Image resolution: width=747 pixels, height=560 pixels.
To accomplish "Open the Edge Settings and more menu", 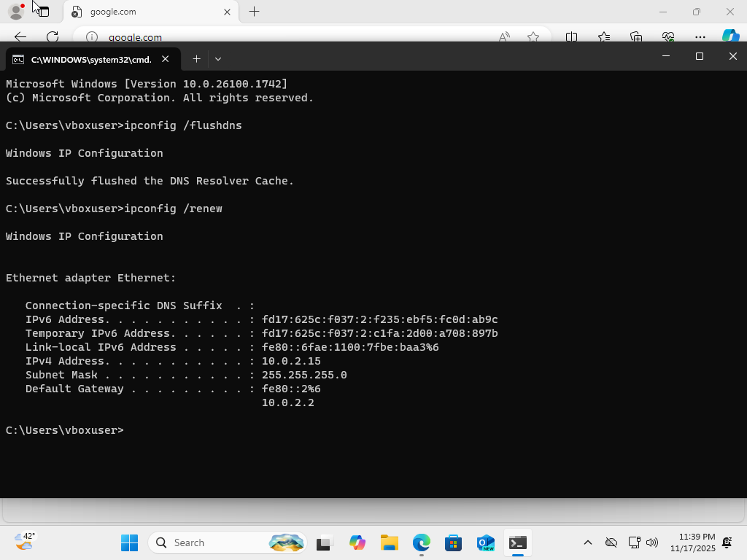I will pyautogui.click(x=700, y=36).
